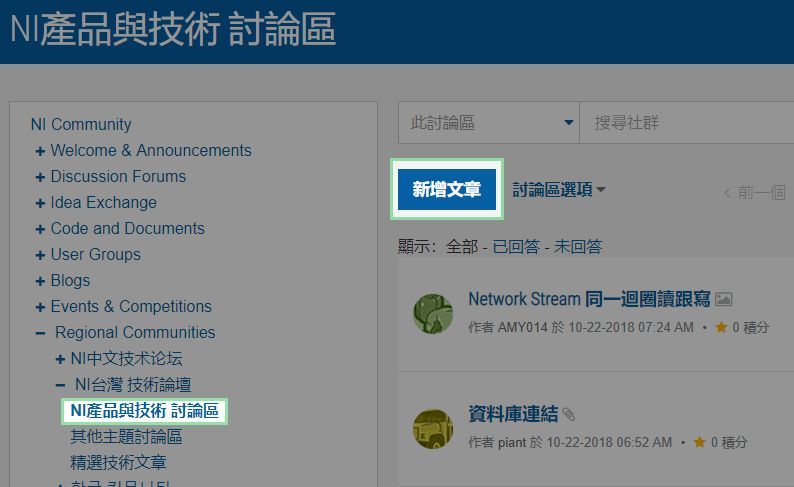Show 全部 posts filter
794x487 pixels.
click(462, 247)
